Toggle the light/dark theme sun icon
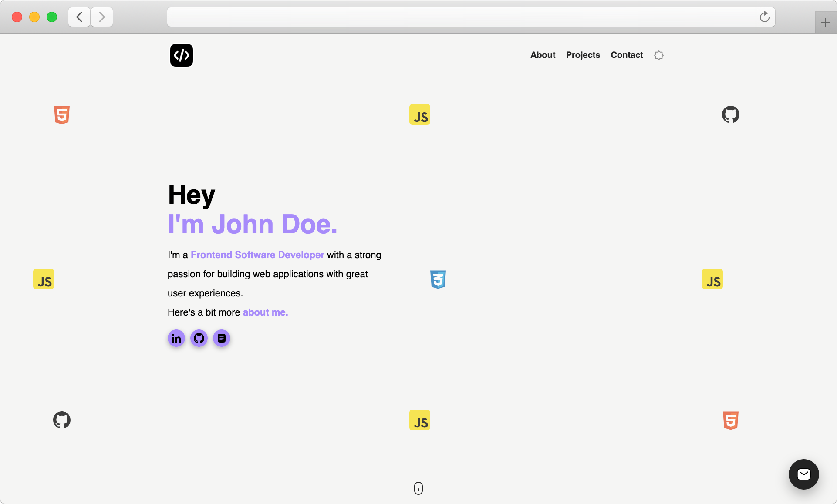The width and height of the screenshot is (837, 504). click(x=659, y=55)
